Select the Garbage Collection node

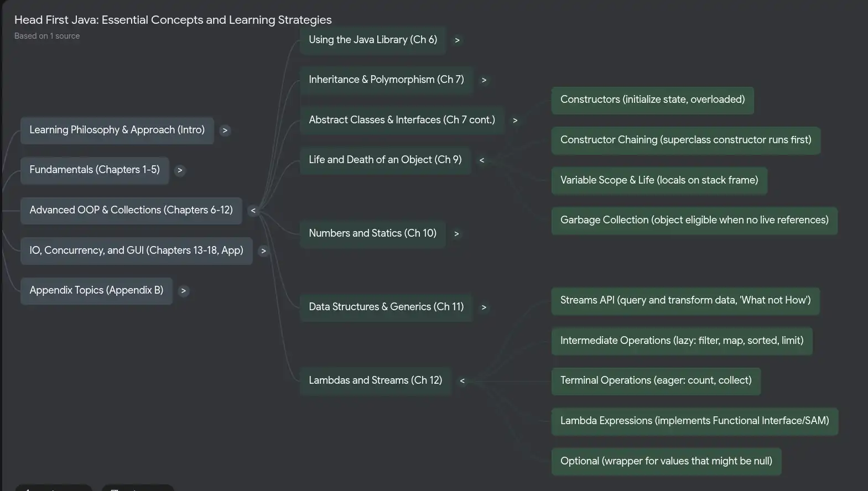694,220
